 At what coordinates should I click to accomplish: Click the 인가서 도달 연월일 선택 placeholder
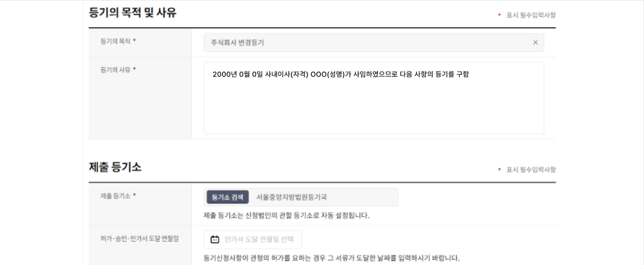(x=259, y=239)
